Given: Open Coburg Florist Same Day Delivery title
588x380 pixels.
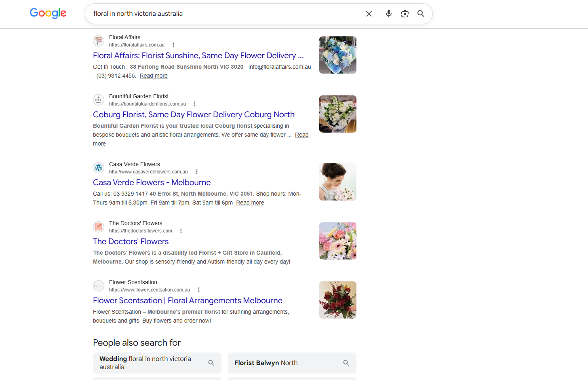Looking at the screenshot, I should 194,114.
